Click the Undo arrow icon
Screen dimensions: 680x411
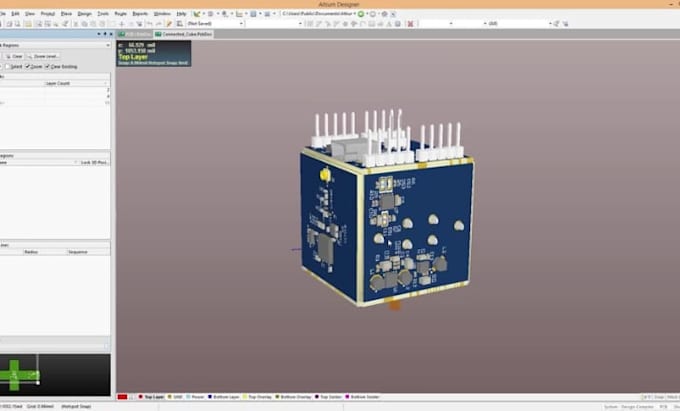150,23
